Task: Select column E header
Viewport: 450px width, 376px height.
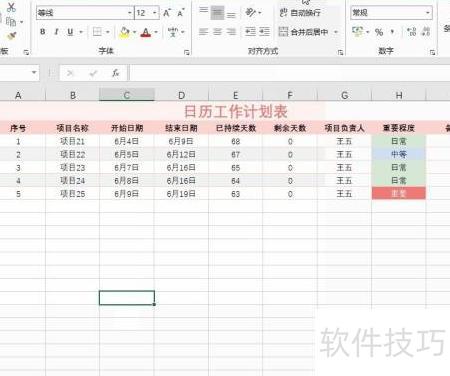Action: (235, 95)
